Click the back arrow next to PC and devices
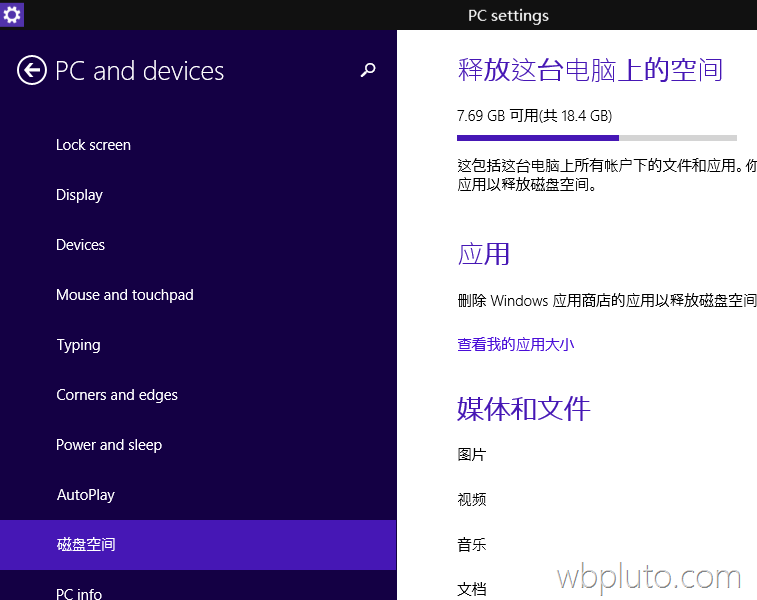This screenshot has width=757, height=600. click(32, 70)
